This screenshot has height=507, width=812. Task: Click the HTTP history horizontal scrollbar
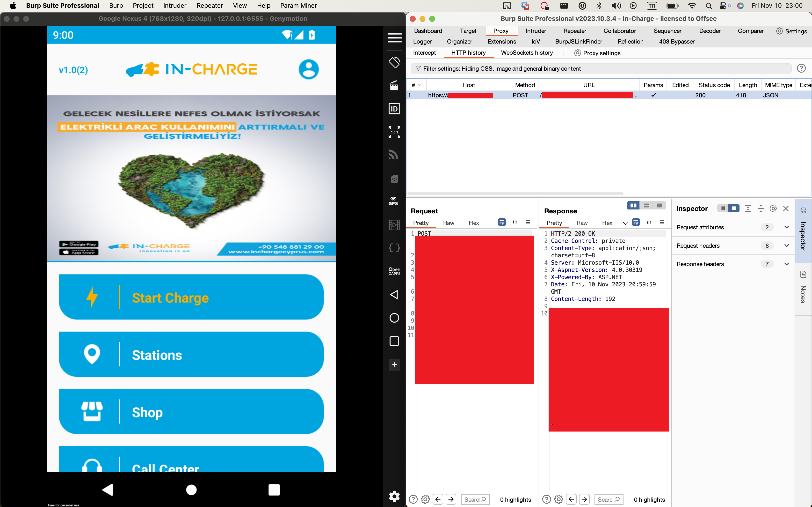coord(515,194)
